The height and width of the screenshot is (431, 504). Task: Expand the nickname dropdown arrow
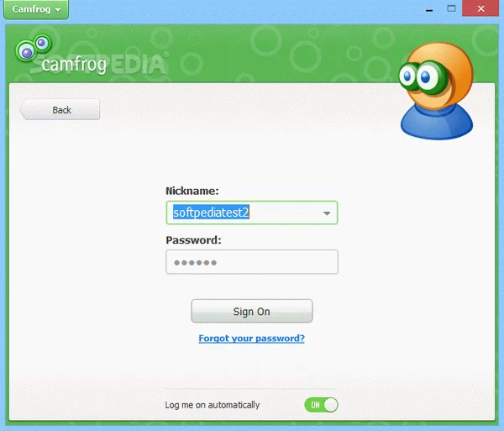(327, 213)
